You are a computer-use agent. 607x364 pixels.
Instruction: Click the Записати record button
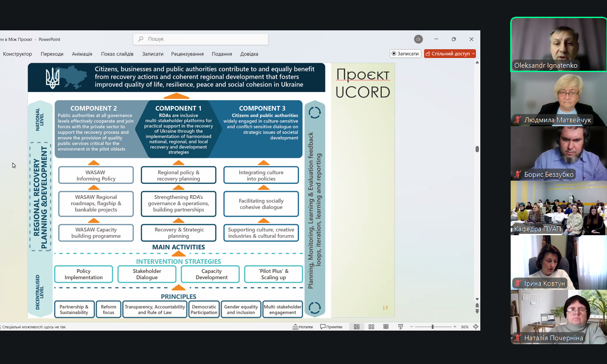(406, 54)
